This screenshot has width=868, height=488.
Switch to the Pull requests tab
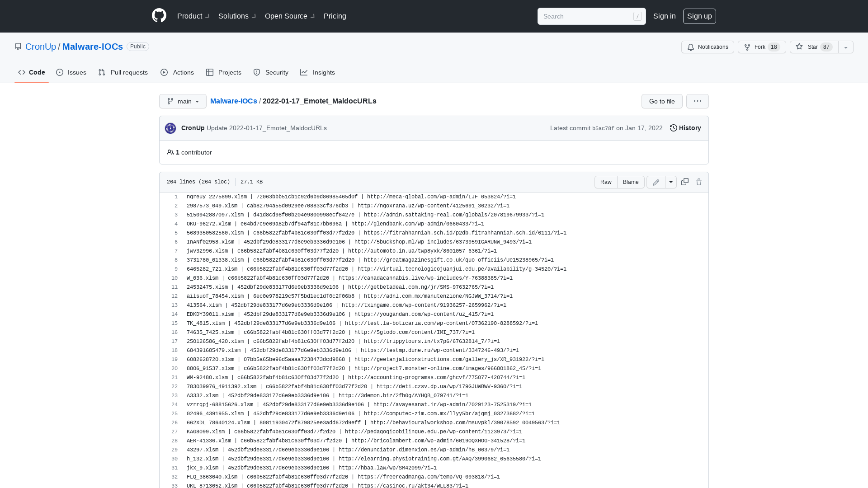click(x=123, y=72)
